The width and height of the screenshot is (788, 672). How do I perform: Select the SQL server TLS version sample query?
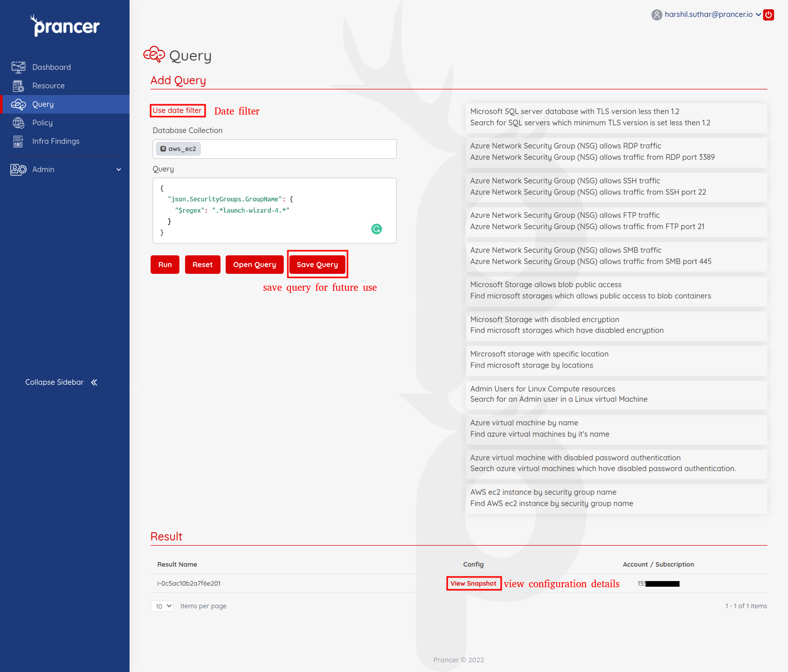click(616, 118)
